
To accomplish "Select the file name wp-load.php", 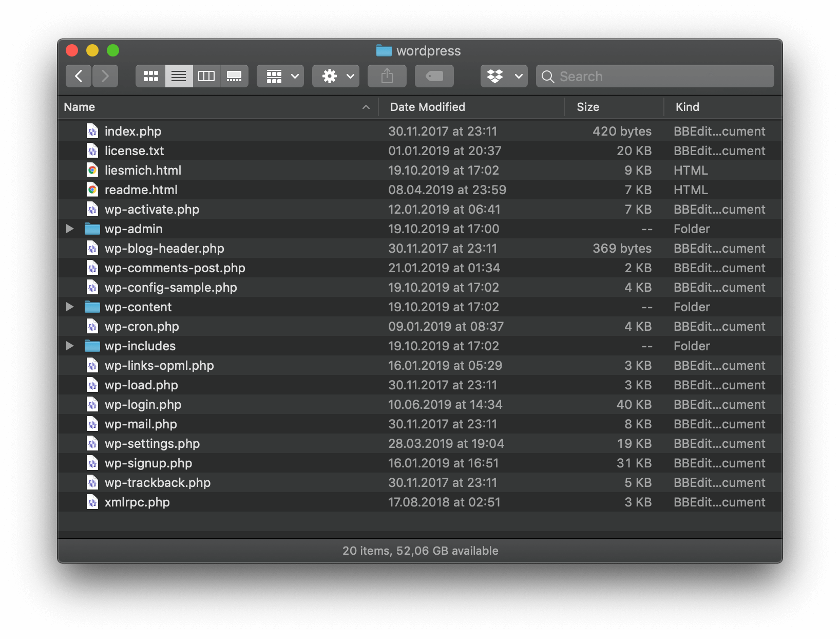I will coord(141,385).
